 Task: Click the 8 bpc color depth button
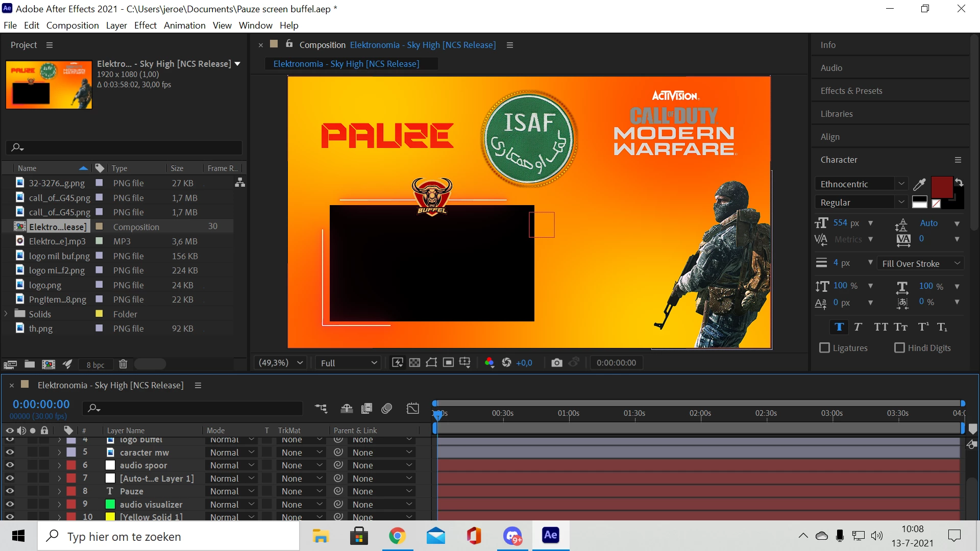point(95,365)
